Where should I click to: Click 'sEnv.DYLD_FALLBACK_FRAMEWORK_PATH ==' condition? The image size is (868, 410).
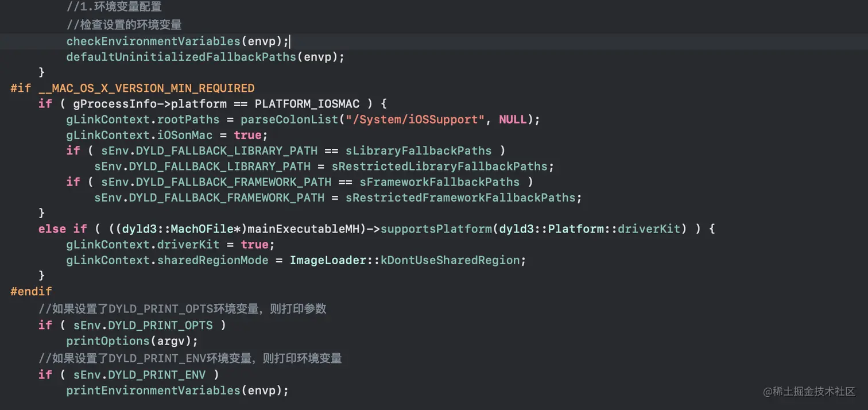click(227, 182)
